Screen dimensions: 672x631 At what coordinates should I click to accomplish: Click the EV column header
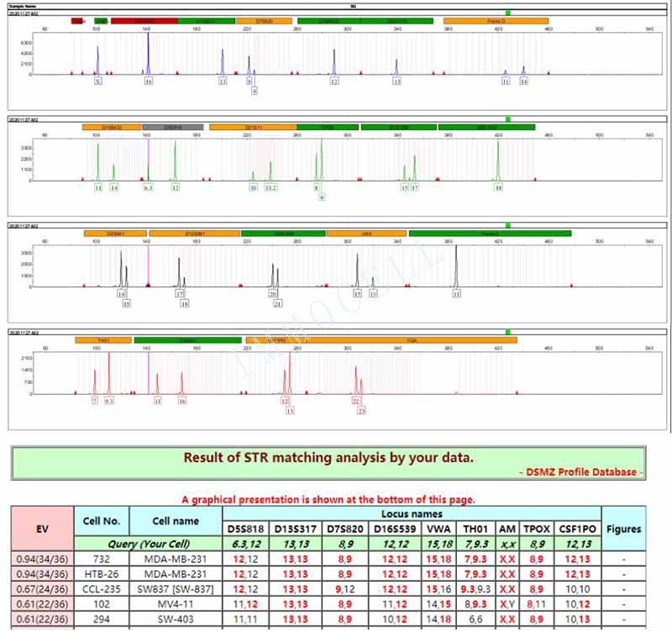41,528
